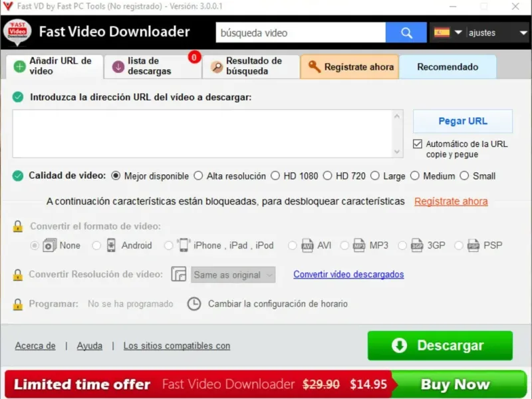Close the Fast VD window
This screenshot has height=399, width=532.
(515, 6)
